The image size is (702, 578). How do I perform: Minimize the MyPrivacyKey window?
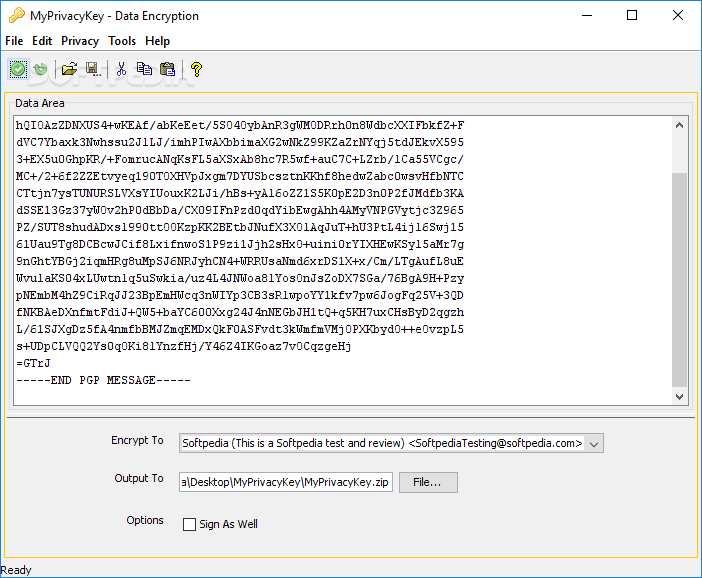pos(587,16)
